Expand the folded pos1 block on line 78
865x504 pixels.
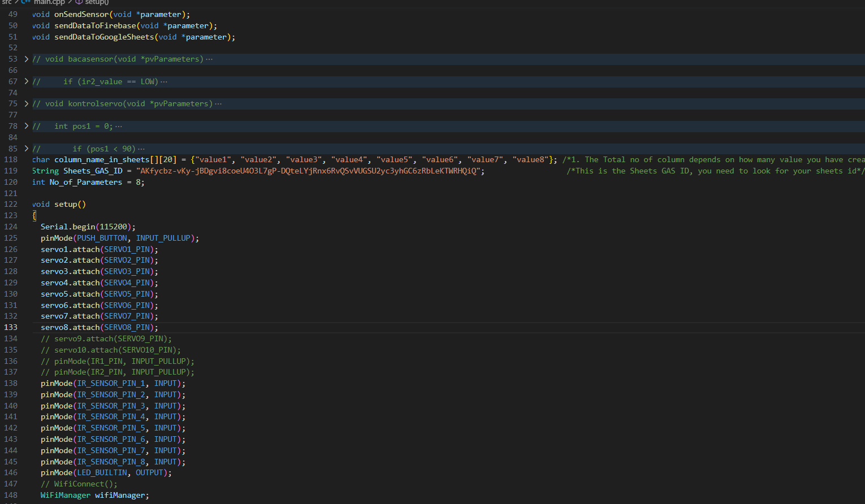[26, 126]
